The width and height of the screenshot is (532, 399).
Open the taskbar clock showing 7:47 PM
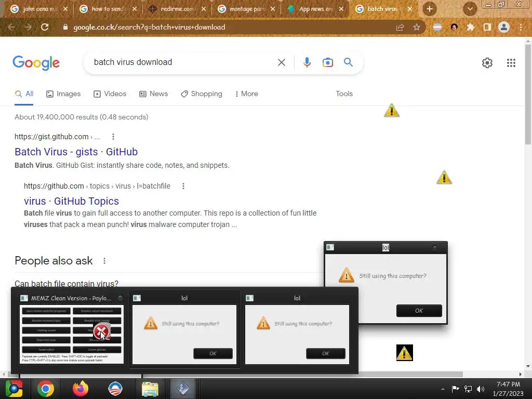click(508, 389)
